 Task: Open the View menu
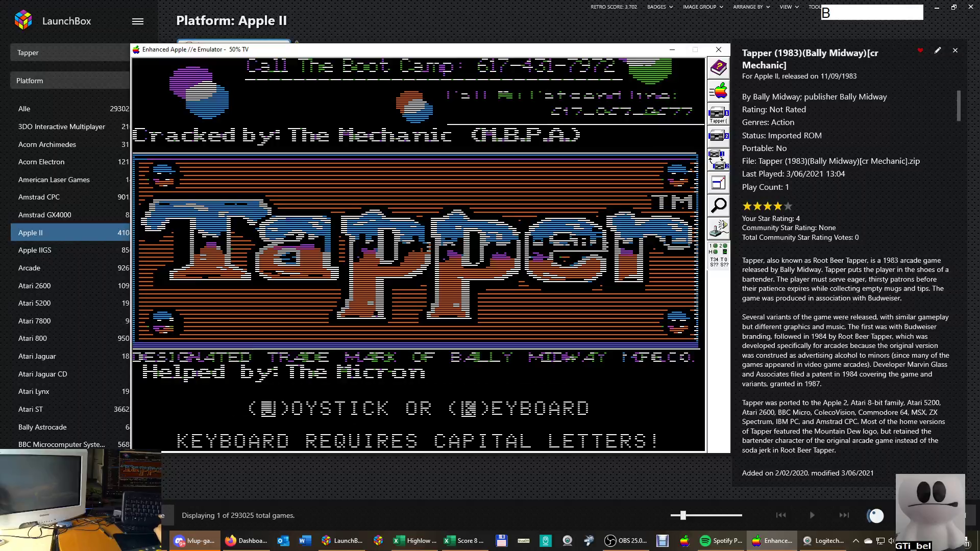coord(789,7)
